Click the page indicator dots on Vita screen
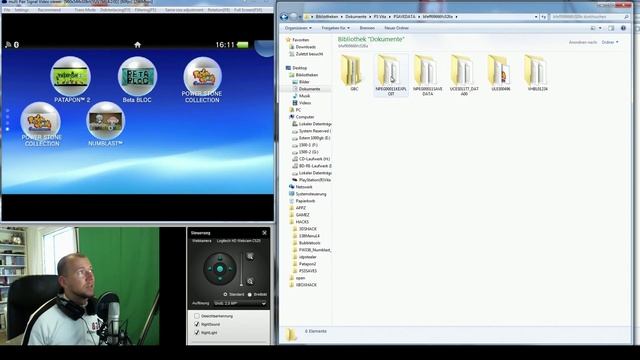 click(x=7, y=120)
